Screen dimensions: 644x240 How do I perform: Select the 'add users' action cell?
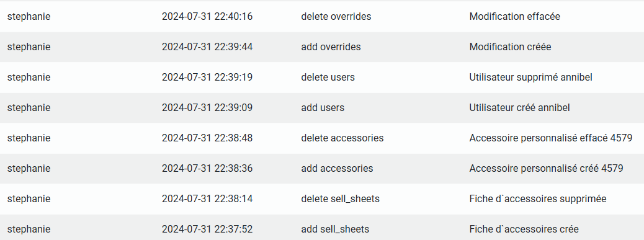click(x=323, y=108)
